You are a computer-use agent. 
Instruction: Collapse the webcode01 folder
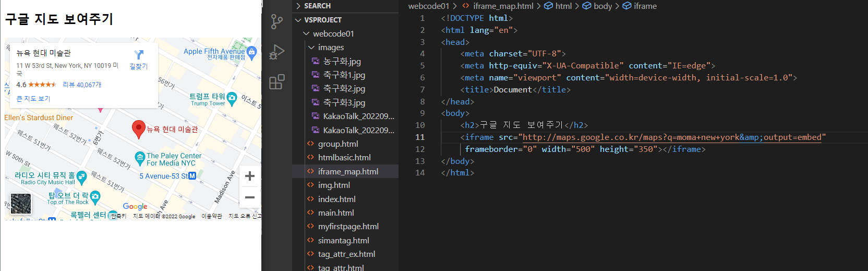point(333,33)
